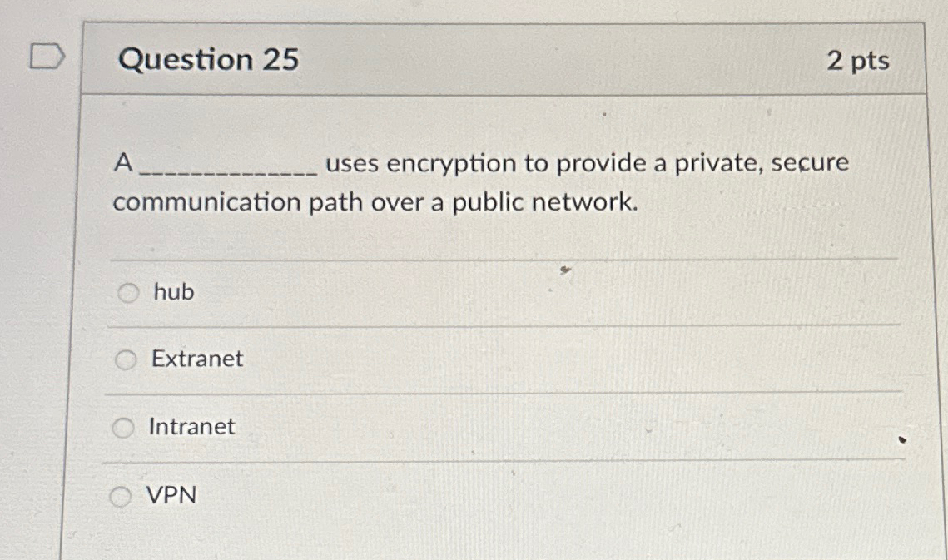Select the Extranet radio button
This screenshot has width=948, height=560.
tap(126, 359)
